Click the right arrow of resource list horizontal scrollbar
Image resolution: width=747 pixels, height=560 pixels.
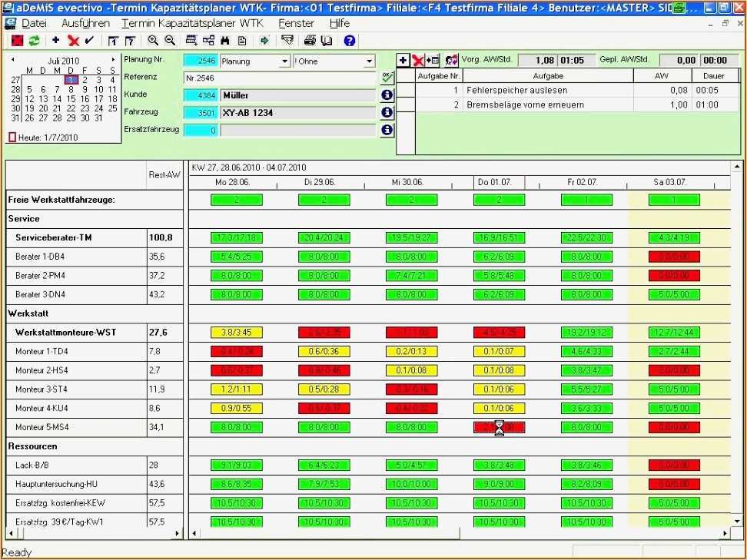(x=178, y=533)
